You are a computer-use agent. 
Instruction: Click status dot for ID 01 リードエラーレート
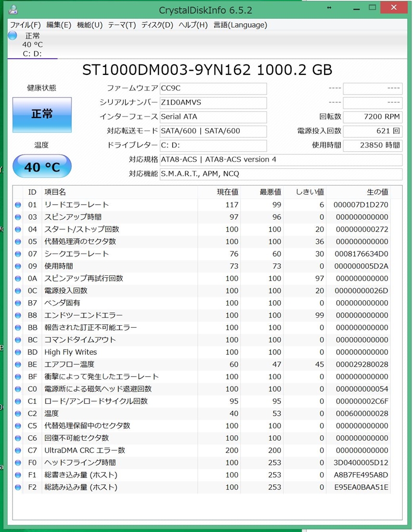click(18, 205)
